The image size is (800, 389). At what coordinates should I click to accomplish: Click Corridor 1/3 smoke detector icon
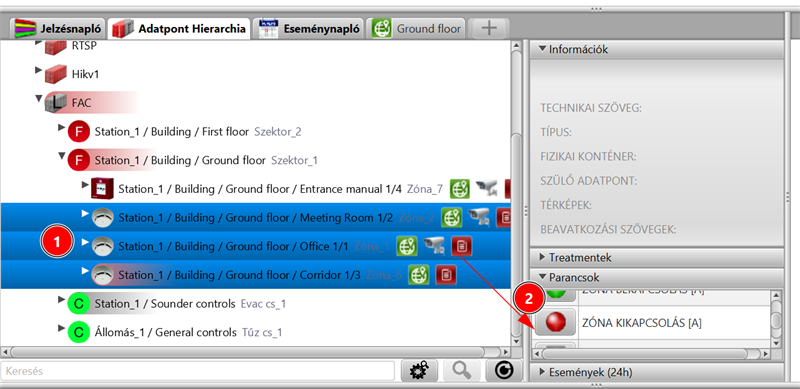[x=102, y=275]
